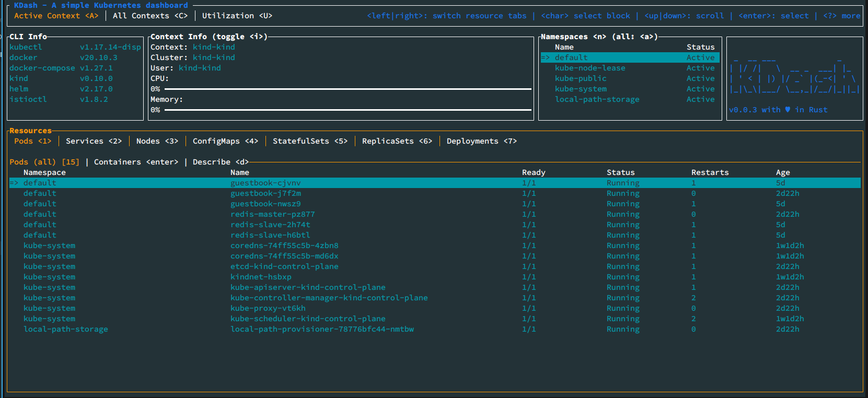868x398 pixels.
Task: Select the kube-node-lease namespace
Action: (630, 68)
